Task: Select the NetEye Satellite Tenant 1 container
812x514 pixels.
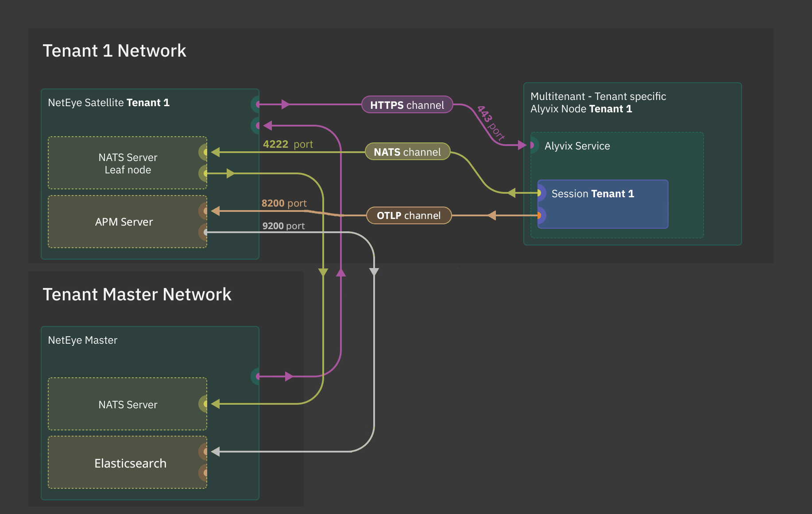Action: click(x=109, y=102)
